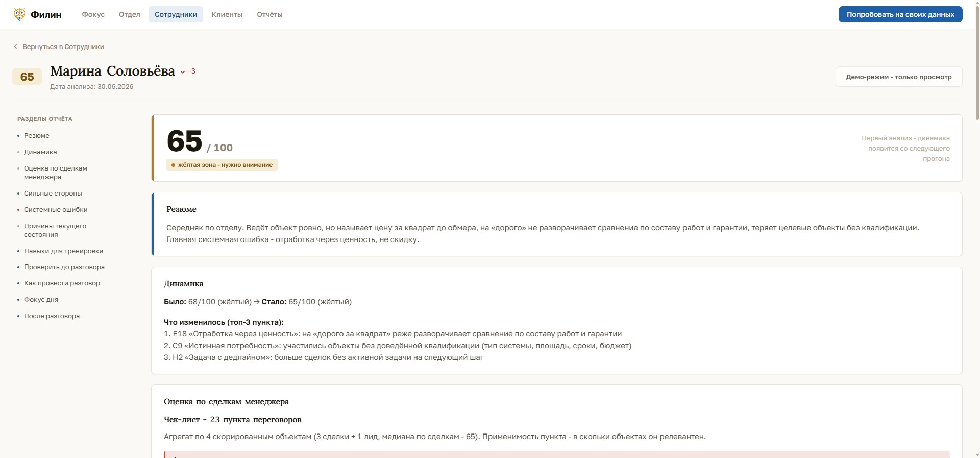
Task: Open the Отчёты tab
Action: tap(269, 14)
